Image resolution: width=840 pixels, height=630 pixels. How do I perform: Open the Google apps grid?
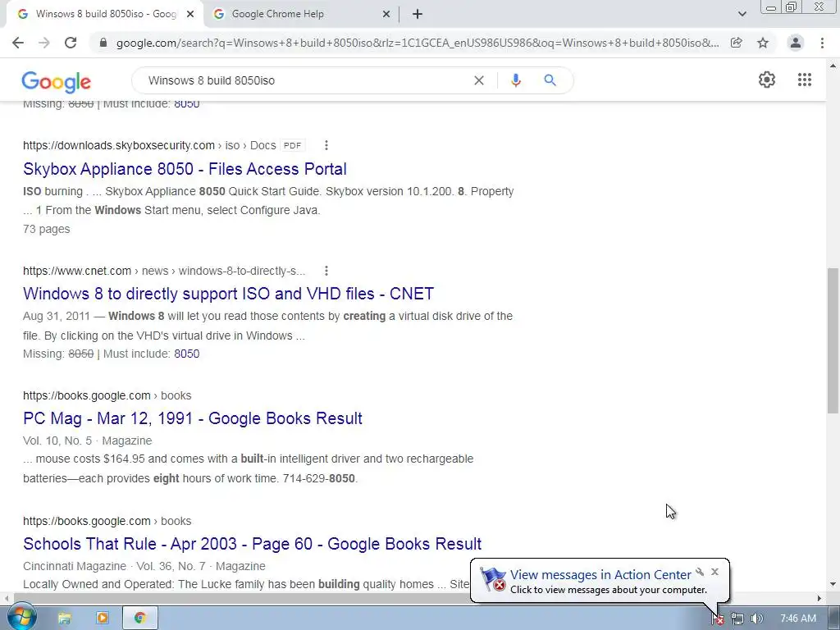pos(804,80)
